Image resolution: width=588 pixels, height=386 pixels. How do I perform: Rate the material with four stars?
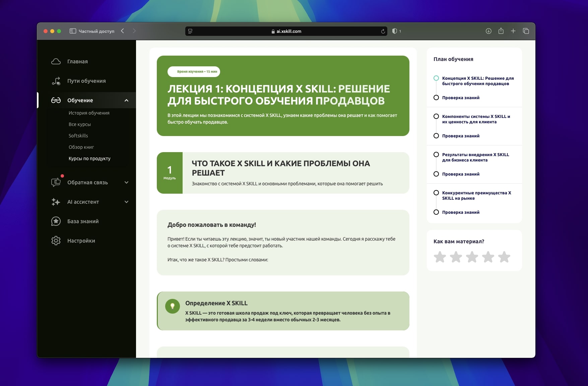pyautogui.click(x=488, y=257)
